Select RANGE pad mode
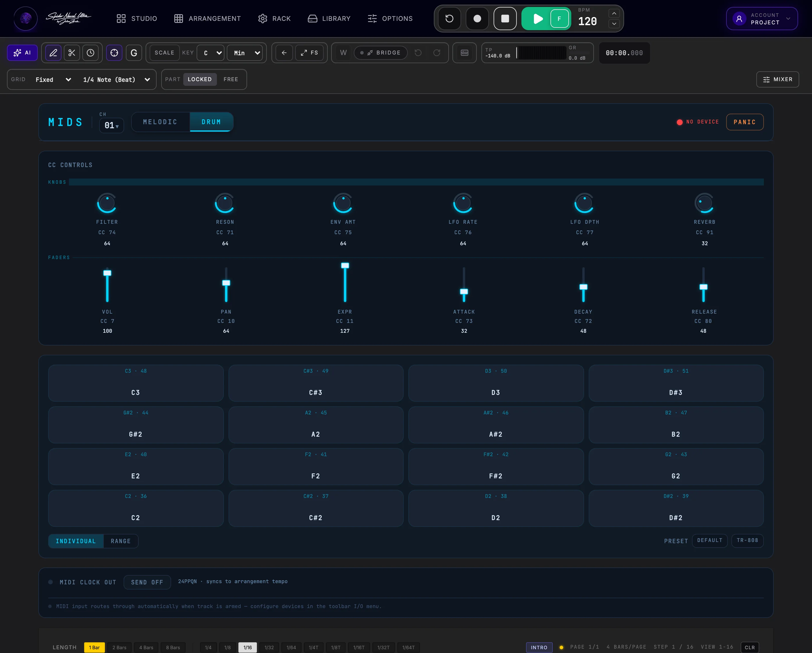The image size is (812, 653). [x=121, y=541]
